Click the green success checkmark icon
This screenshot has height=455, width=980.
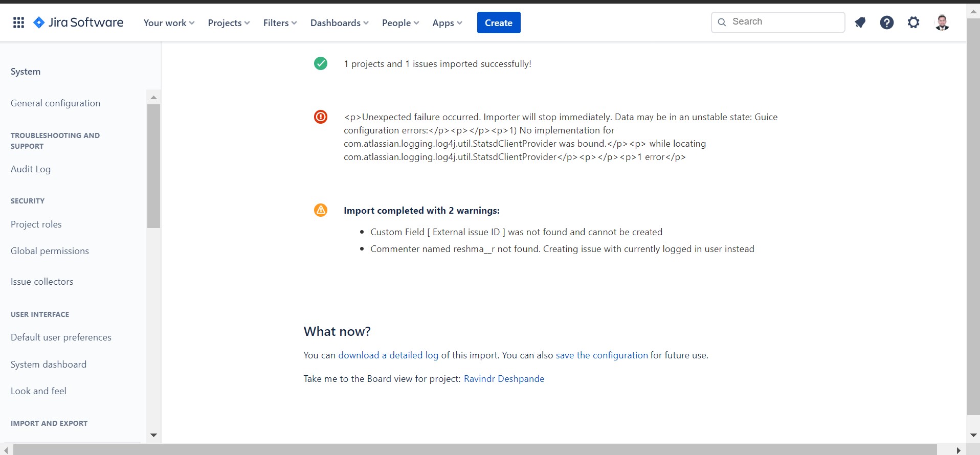(x=321, y=63)
